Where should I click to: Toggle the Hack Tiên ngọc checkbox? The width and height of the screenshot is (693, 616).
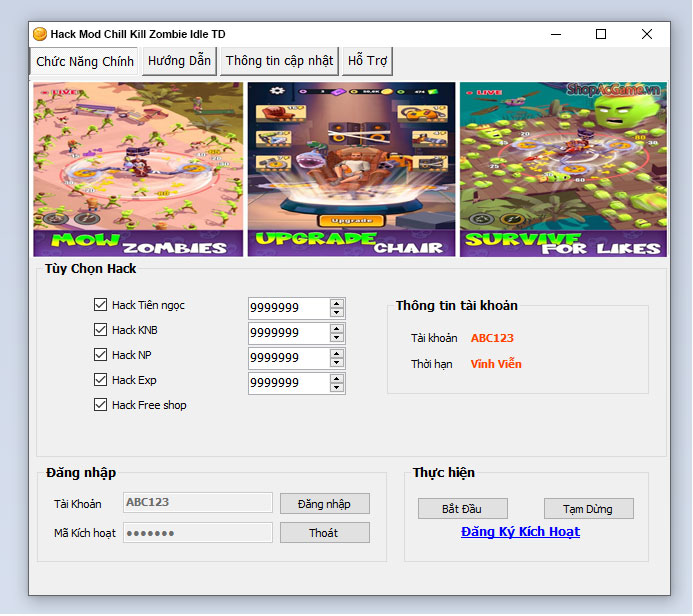point(100,305)
